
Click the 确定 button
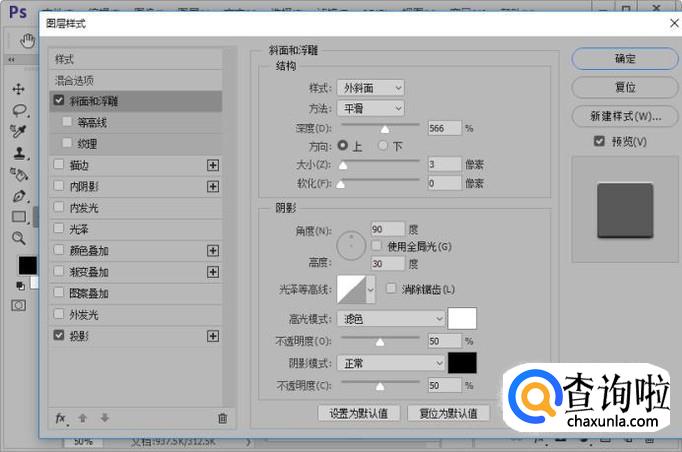pos(625,59)
